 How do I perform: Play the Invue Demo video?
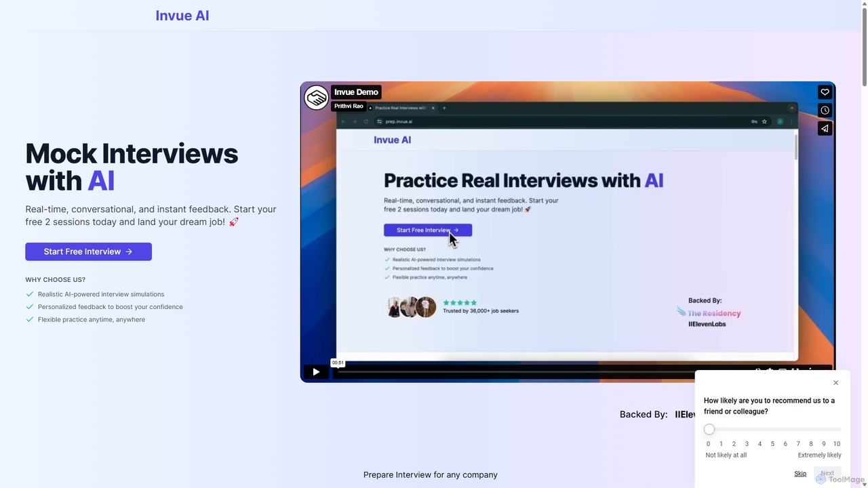pos(315,371)
